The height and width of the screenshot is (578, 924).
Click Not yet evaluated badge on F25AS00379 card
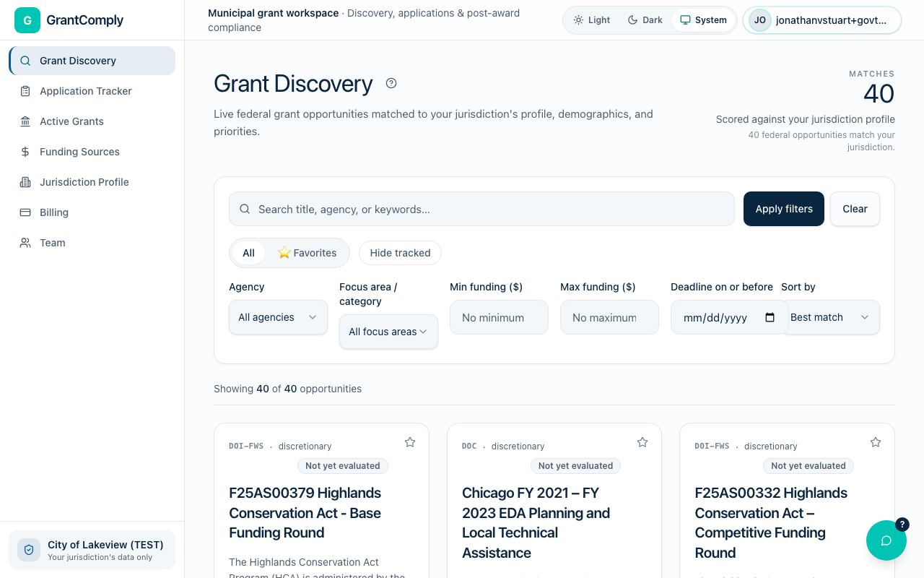tap(343, 466)
